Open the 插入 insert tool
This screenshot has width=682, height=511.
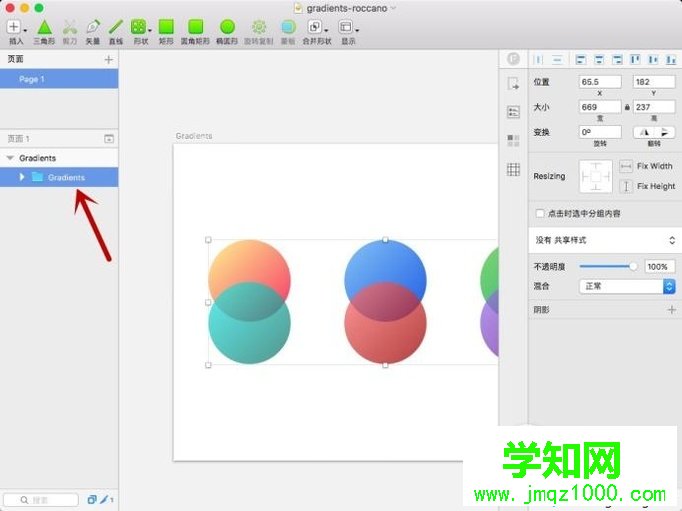[x=13, y=27]
